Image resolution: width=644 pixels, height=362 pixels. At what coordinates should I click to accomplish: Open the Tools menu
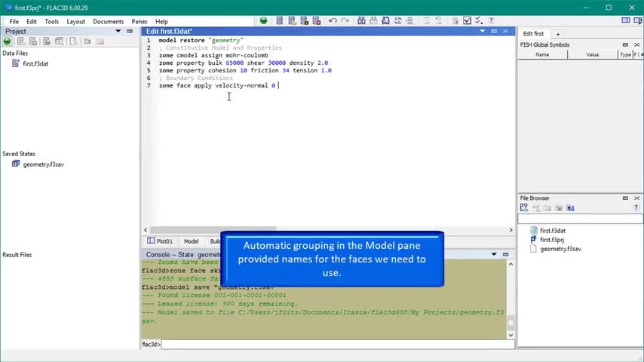(52, 21)
